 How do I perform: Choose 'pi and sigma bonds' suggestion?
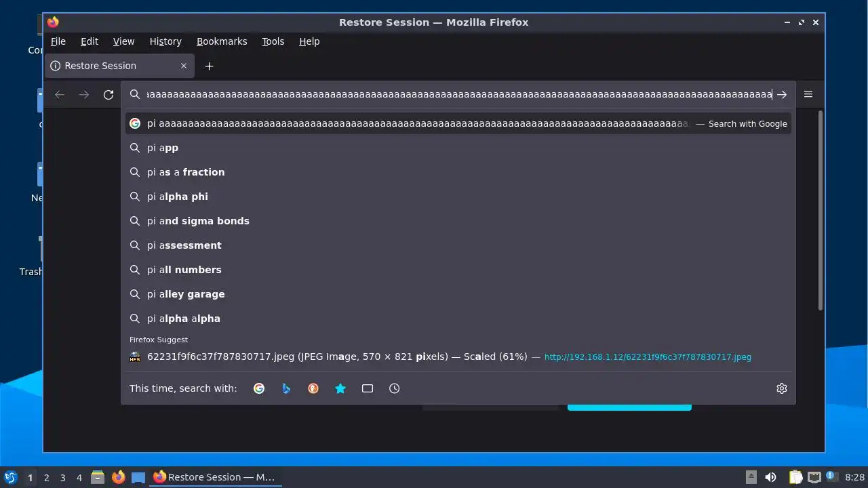click(458, 221)
